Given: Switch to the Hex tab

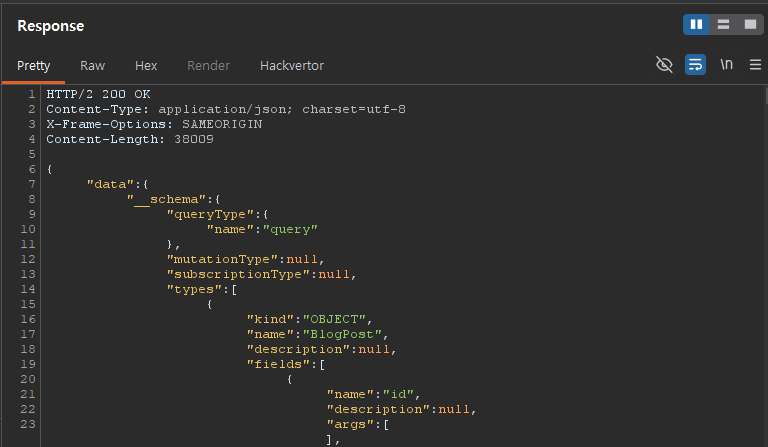Looking at the screenshot, I should click(x=146, y=66).
